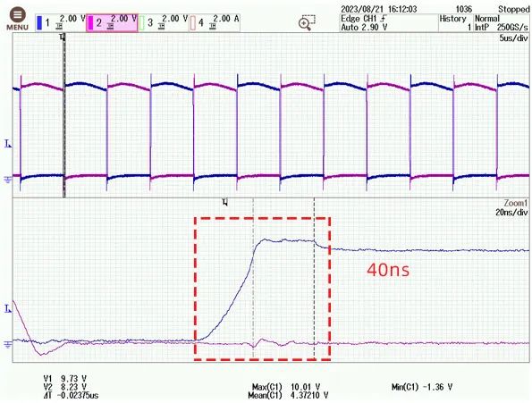532x403 pixels.
Task: Click channel 4 coupling icon
Action: click(x=213, y=27)
